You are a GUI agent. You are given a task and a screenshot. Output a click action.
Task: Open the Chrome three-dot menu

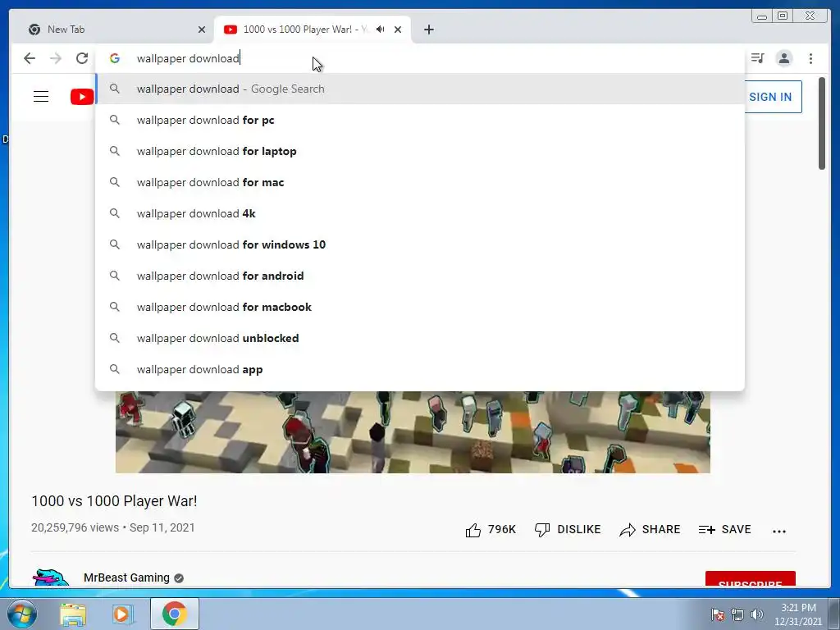810,58
